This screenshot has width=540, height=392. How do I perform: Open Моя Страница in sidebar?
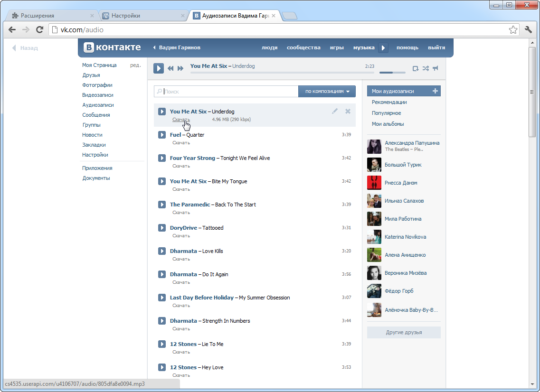(99, 65)
